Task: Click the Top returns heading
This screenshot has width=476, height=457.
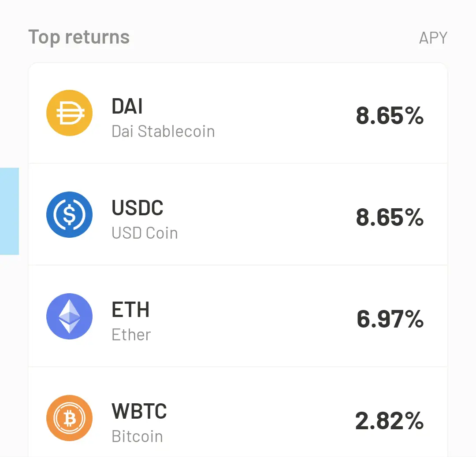Action: [x=79, y=37]
